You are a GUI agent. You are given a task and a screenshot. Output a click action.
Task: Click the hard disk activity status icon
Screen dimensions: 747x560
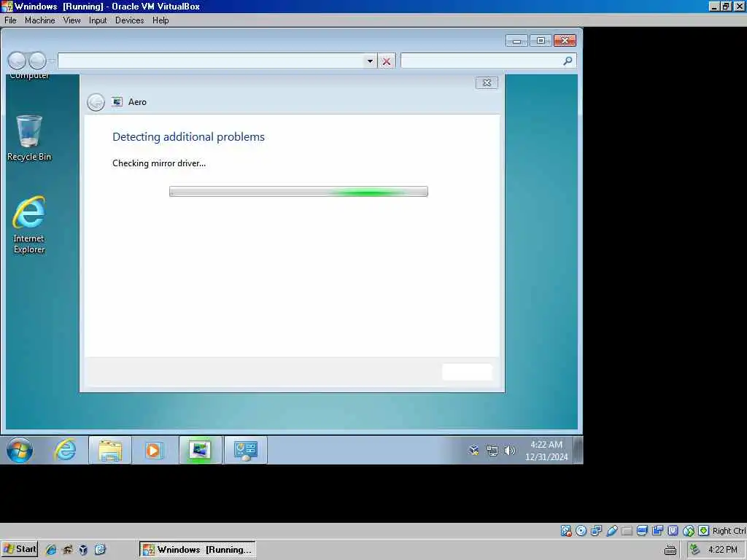coord(566,531)
